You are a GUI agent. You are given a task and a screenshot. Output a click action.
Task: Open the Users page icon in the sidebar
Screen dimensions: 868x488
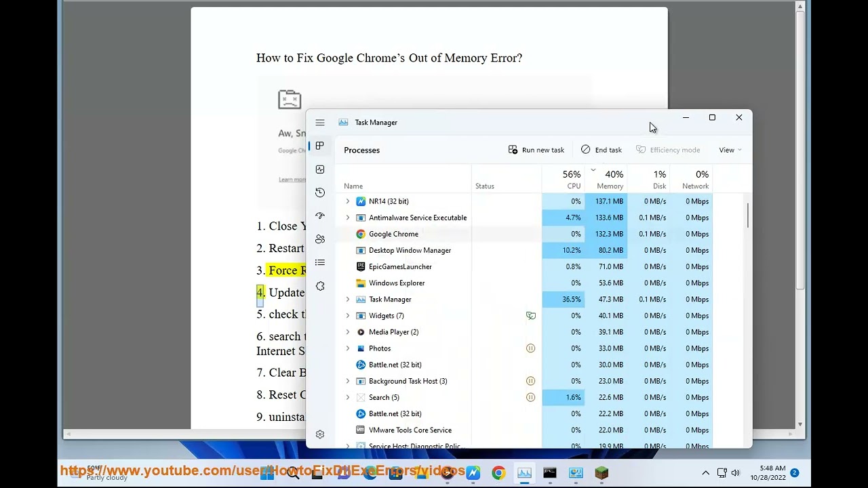click(320, 239)
